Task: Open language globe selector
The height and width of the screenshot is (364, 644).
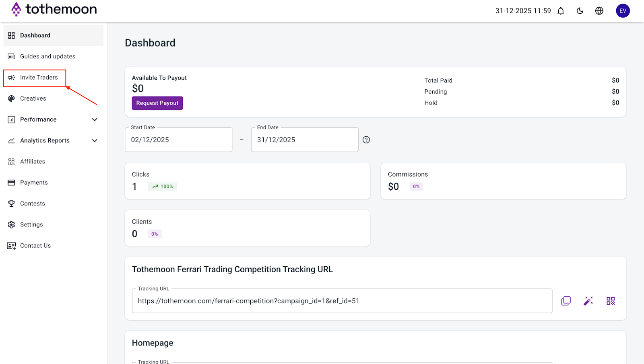Action: pos(599,11)
